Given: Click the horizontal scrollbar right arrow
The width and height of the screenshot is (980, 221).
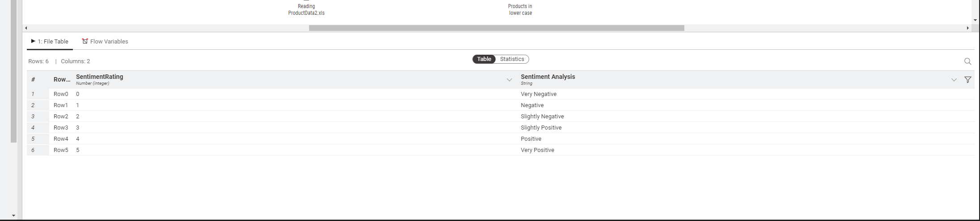Looking at the screenshot, I should pos(968,28).
